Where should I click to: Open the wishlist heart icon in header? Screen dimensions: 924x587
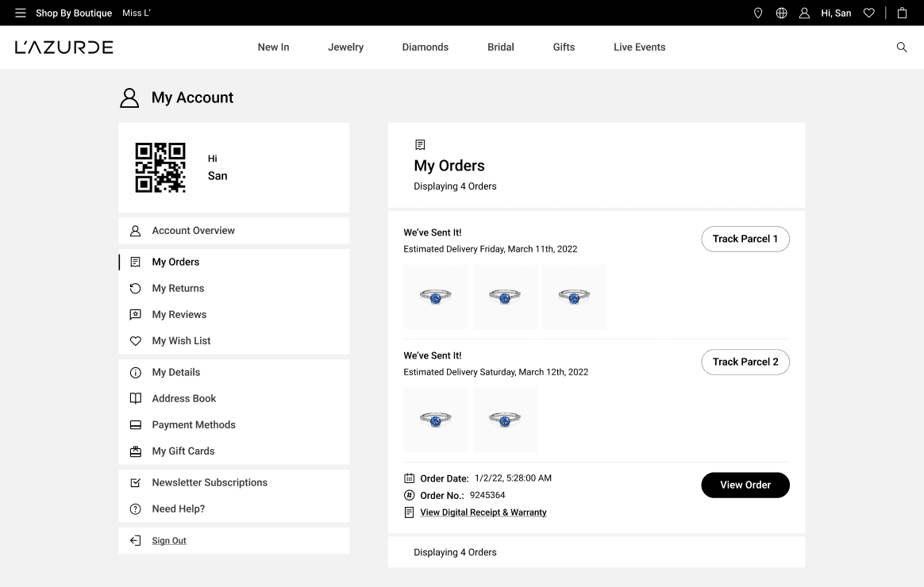click(x=869, y=13)
